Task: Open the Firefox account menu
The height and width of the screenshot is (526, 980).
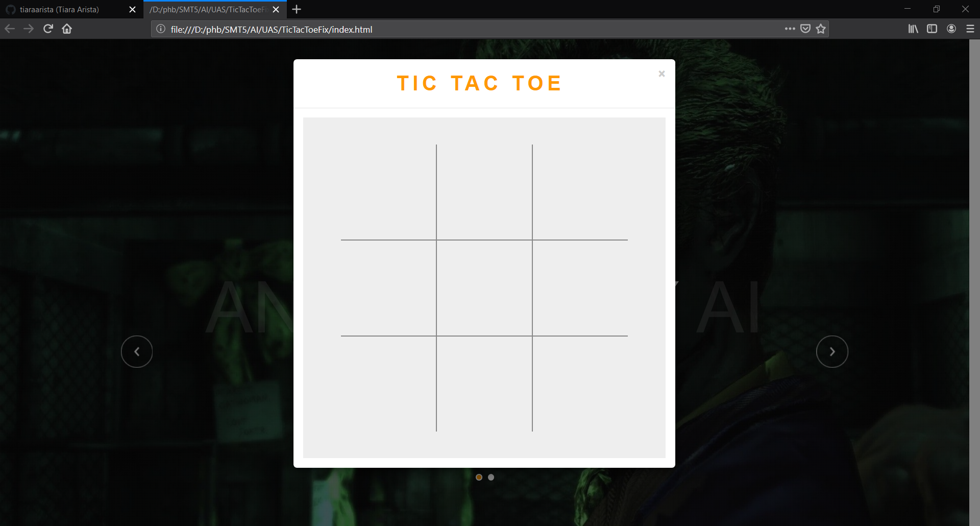Action: point(951,29)
